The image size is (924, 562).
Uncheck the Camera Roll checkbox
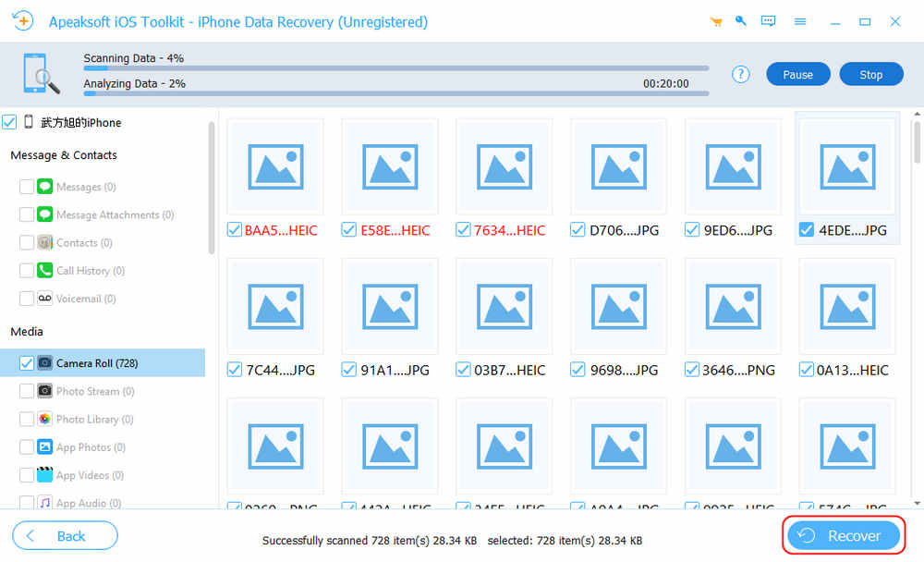click(27, 362)
